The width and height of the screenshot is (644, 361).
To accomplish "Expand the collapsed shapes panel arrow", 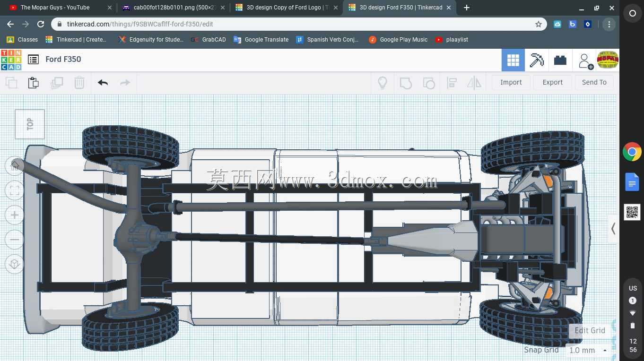I will coord(613,229).
